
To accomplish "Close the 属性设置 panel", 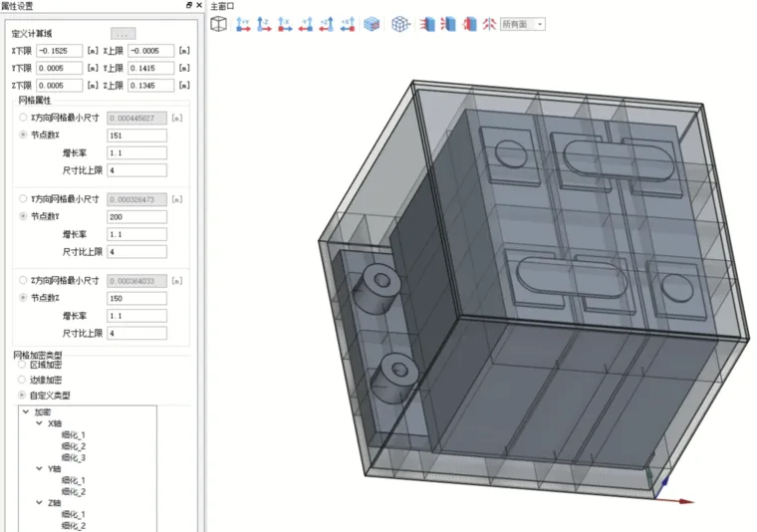I will pos(199,5).
